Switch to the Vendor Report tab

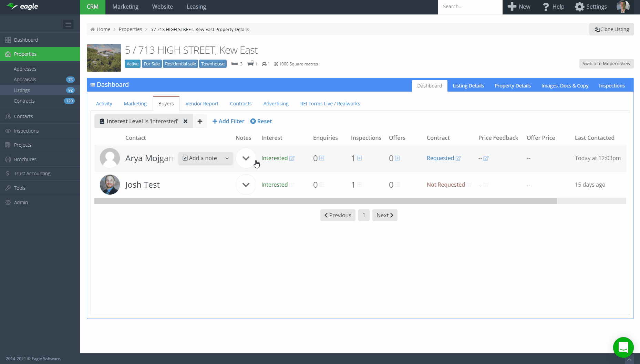(x=202, y=104)
